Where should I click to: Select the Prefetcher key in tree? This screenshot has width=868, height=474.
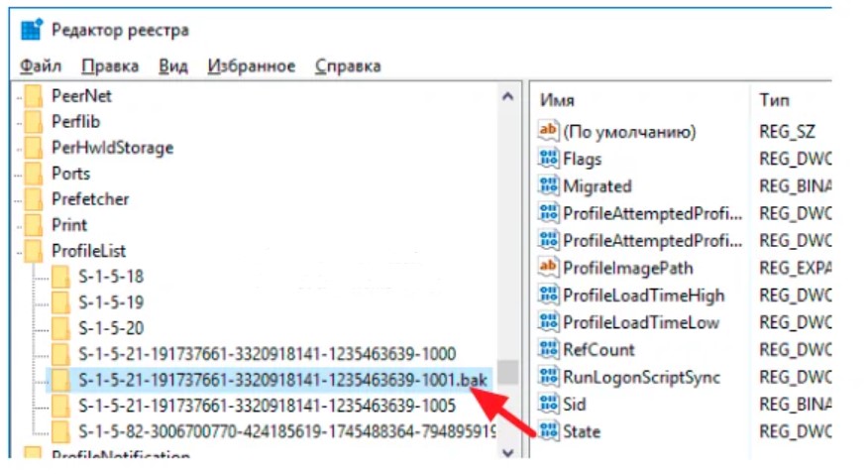click(90, 198)
